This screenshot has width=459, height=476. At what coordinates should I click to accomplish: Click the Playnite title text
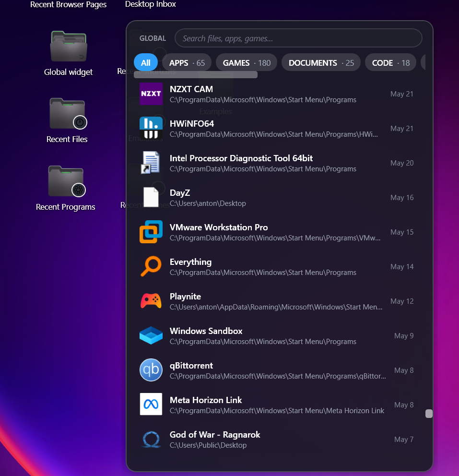[x=185, y=297]
